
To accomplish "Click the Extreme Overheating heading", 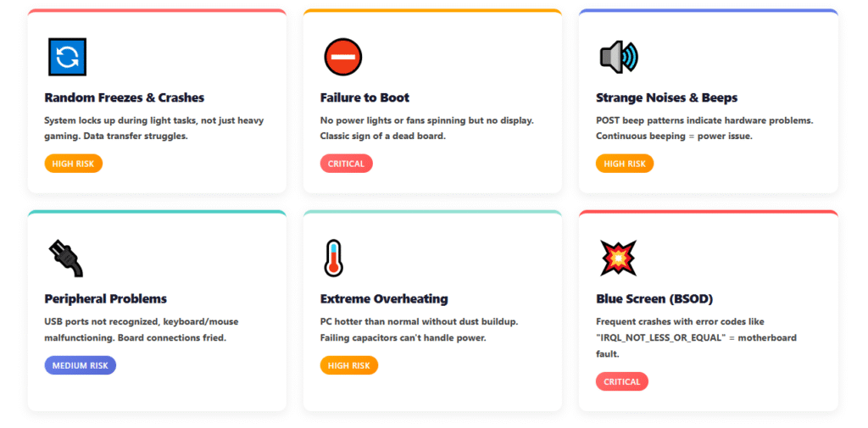I will tap(384, 298).
